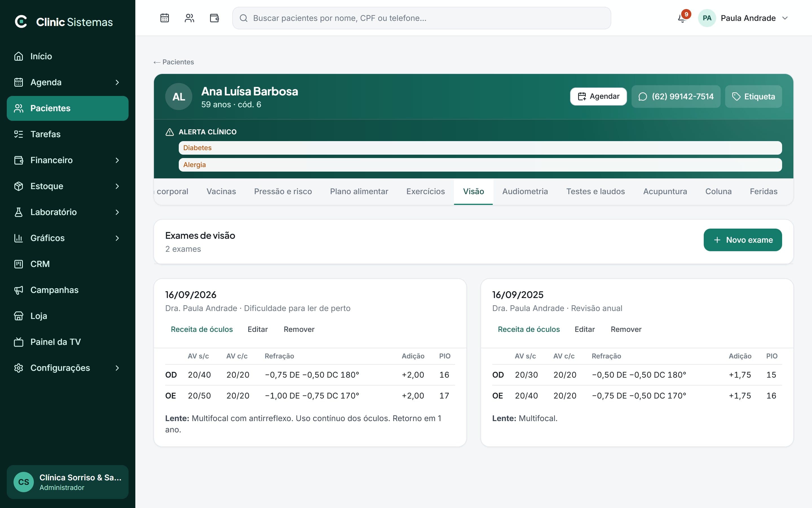Click the PA user avatar
Image resolution: width=812 pixels, height=508 pixels.
[x=707, y=18]
